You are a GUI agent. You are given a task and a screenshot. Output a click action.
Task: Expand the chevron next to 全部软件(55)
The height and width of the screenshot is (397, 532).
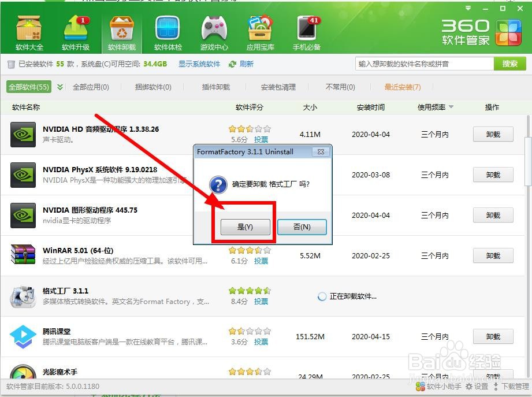pyautogui.click(x=60, y=87)
